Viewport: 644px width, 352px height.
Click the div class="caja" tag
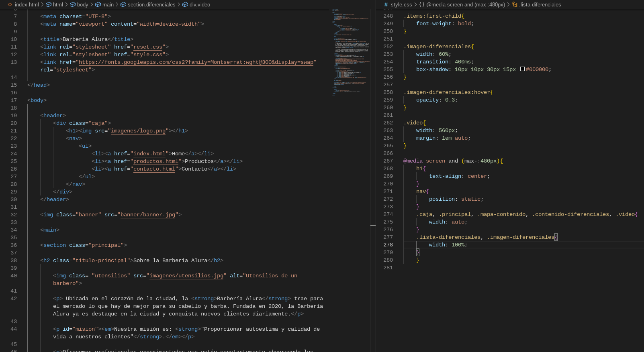click(x=82, y=123)
